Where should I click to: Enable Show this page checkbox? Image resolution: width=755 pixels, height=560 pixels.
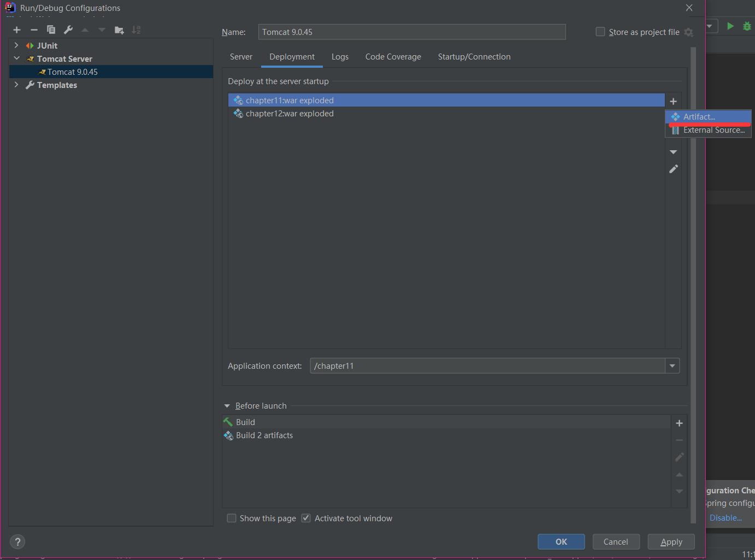232,518
